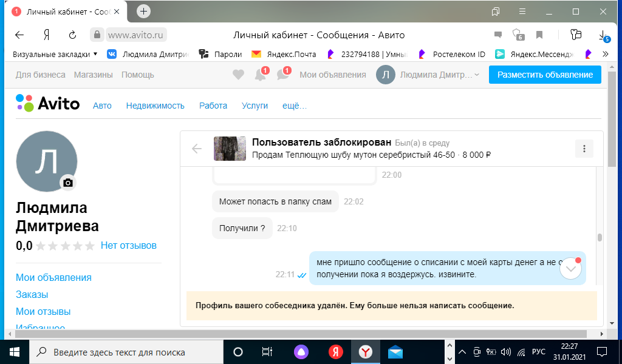622x364 pixels.
Task: Open notifications bell icon
Action: (260, 75)
